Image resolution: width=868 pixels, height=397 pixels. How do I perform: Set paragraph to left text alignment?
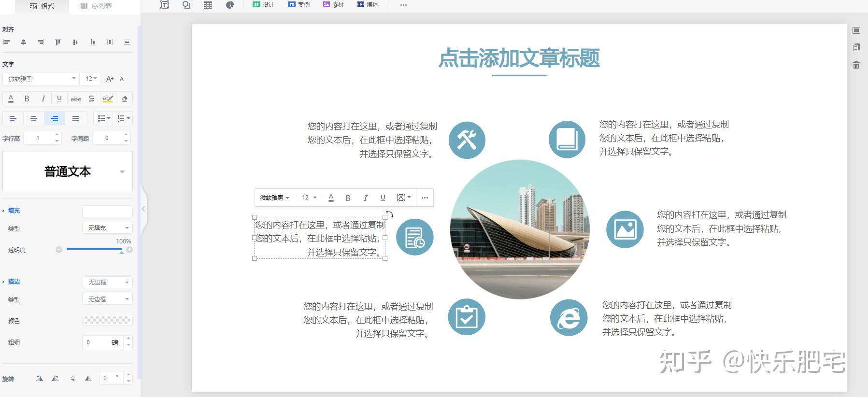pyautogui.click(x=13, y=118)
